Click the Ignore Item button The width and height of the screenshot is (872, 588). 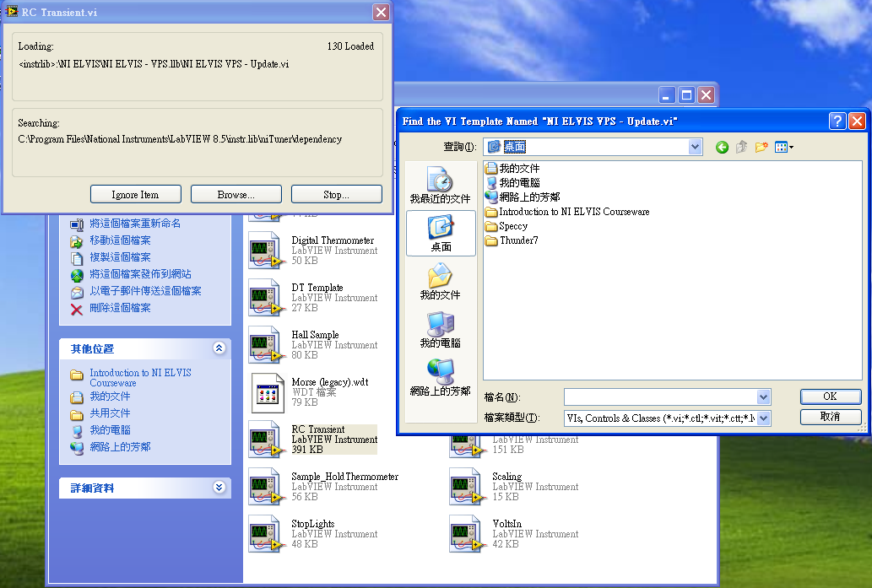point(135,195)
